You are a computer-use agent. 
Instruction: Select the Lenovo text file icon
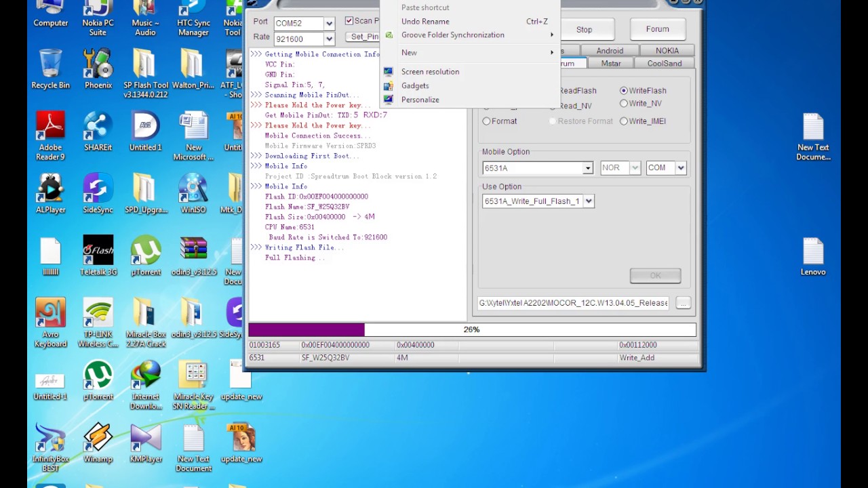coord(813,257)
